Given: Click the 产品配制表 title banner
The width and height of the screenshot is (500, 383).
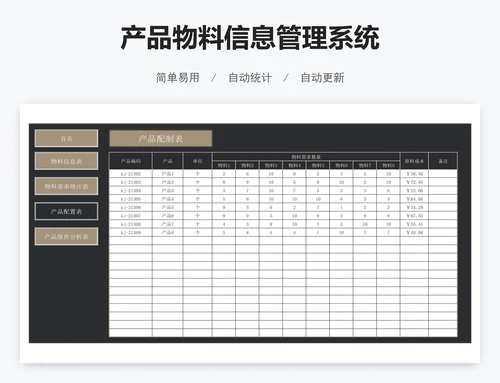Looking at the screenshot, I should click(x=161, y=139).
